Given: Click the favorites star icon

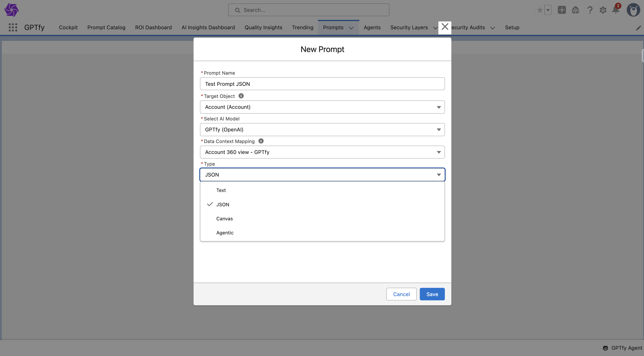Looking at the screenshot, I should [x=540, y=10].
